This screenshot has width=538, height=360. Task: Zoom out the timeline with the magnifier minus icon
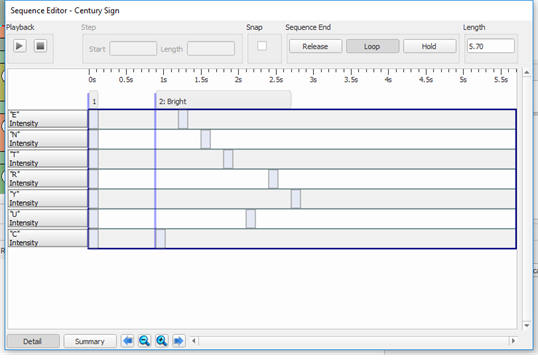coord(144,341)
